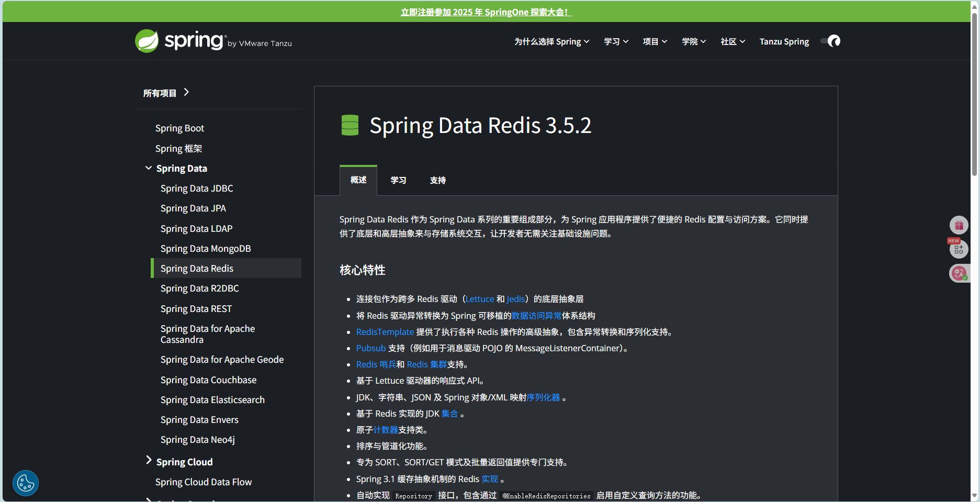The height and width of the screenshot is (502, 980).
Task: Open the 项目 dropdown in navbar
Action: (655, 42)
